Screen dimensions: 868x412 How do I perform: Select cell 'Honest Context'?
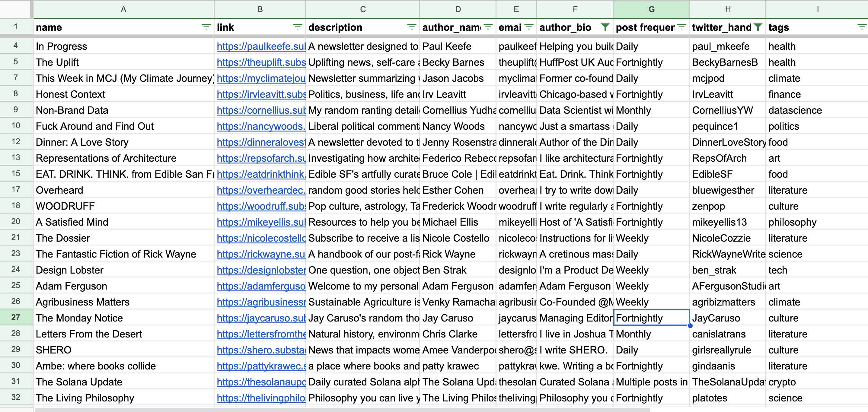coord(124,94)
